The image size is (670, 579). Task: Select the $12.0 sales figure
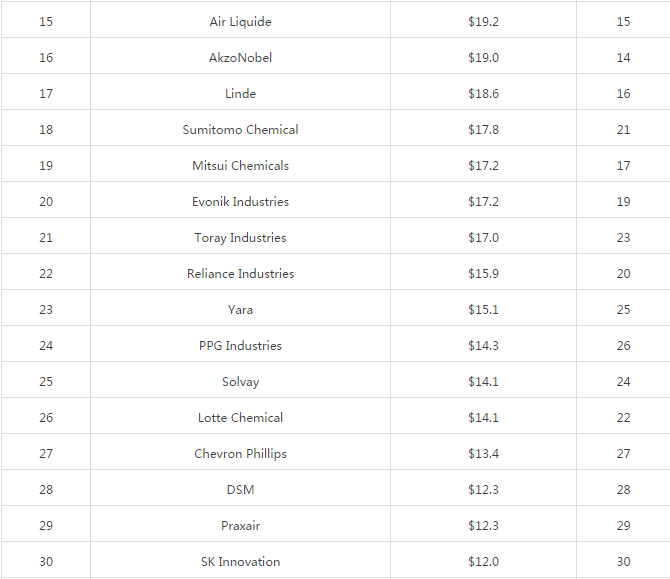tap(483, 562)
